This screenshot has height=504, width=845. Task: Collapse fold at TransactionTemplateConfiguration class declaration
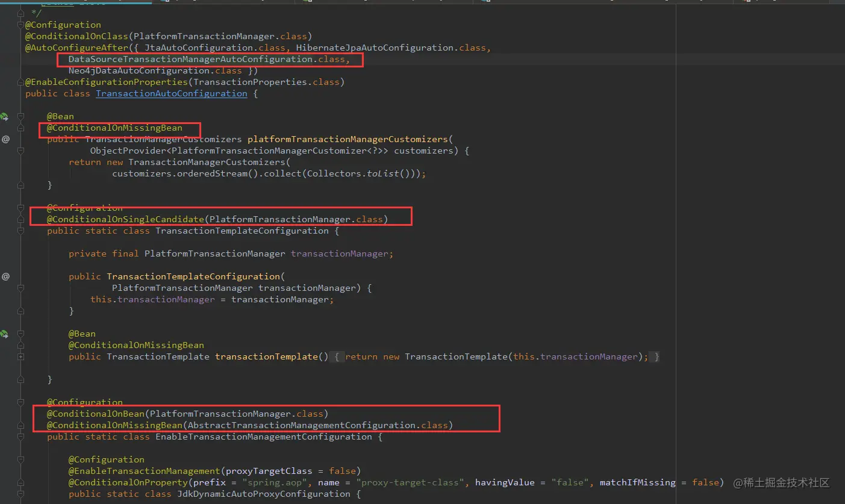pyautogui.click(x=21, y=231)
